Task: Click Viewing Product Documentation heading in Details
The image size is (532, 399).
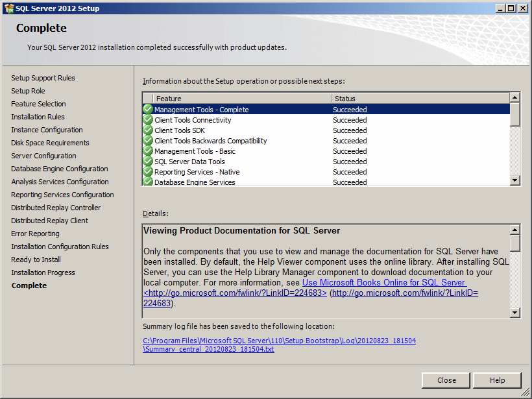Action: tap(241, 231)
